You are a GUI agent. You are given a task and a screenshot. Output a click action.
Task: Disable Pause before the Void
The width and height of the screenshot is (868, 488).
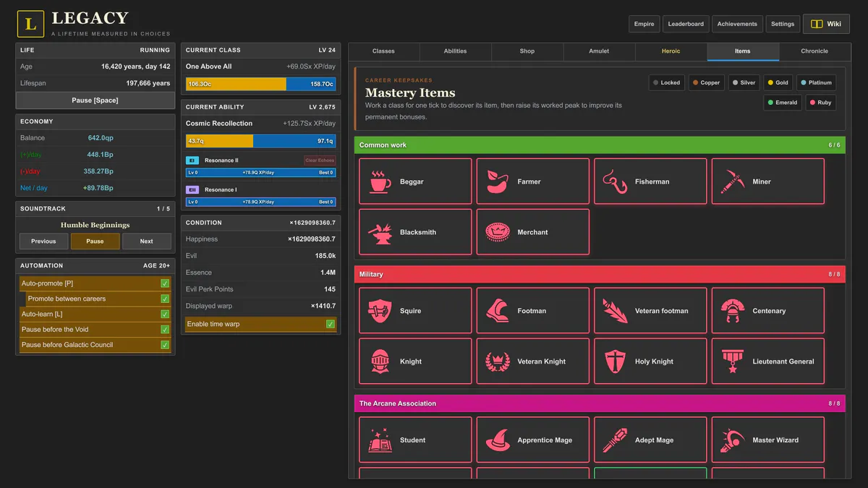pyautogui.click(x=166, y=330)
